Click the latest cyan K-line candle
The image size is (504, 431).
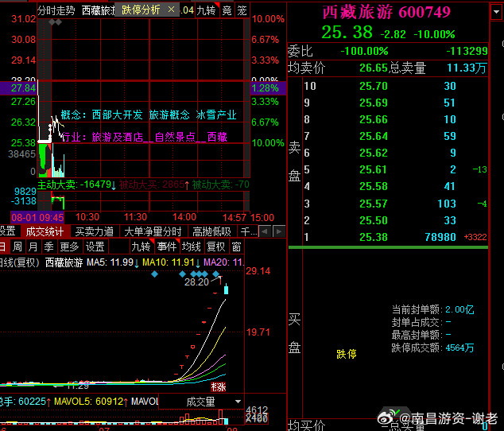pos(226,289)
